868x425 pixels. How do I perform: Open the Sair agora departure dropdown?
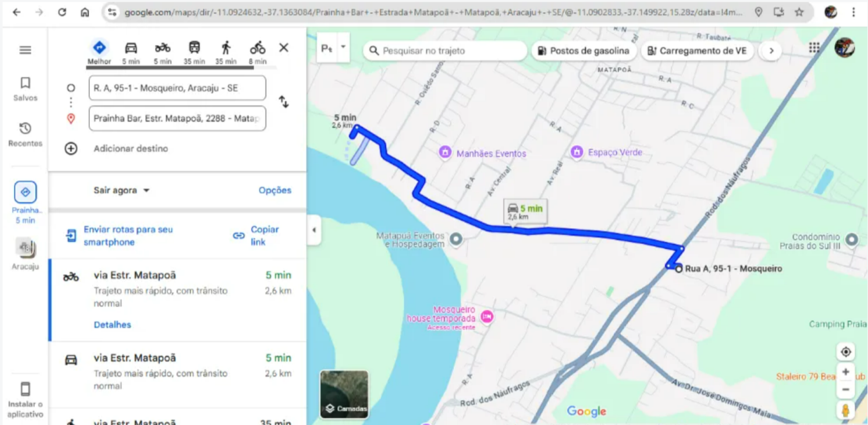pos(121,190)
